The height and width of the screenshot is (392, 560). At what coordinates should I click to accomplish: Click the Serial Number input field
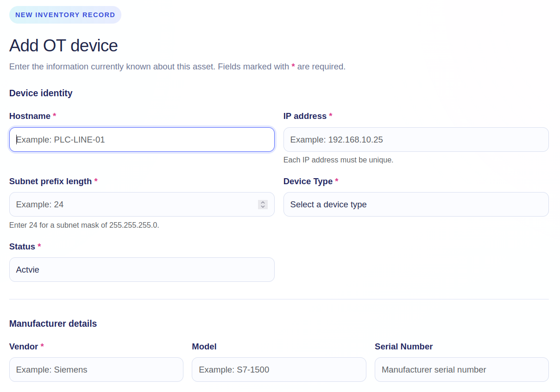click(x=462, y=369)
